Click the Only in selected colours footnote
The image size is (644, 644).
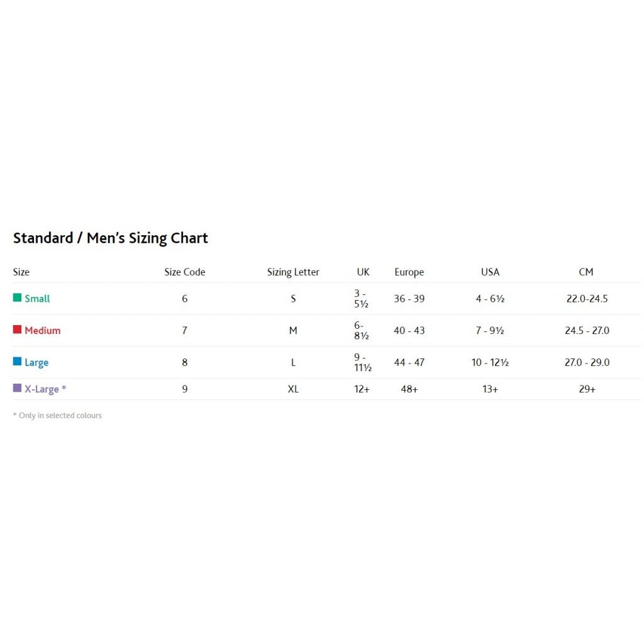(57, 416)
